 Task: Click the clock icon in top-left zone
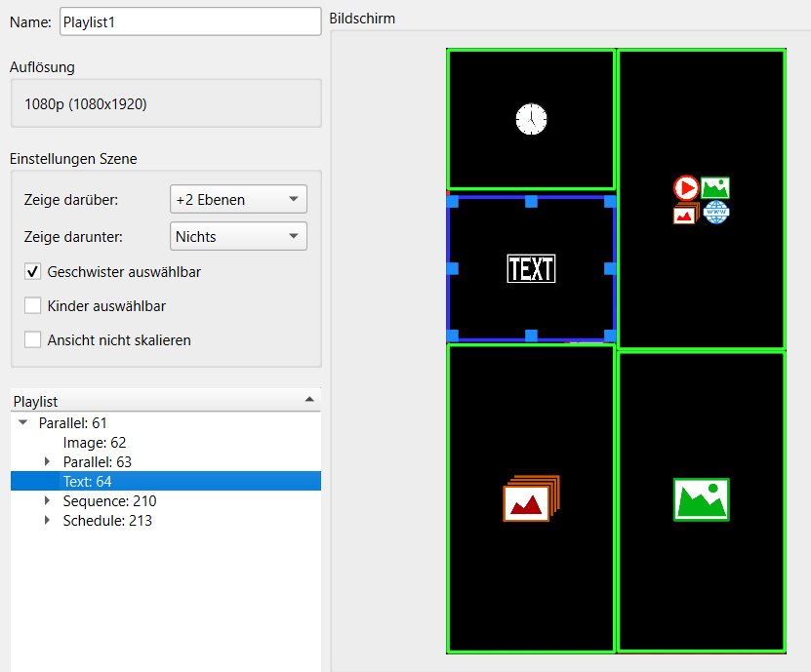(x=531, y=120)
